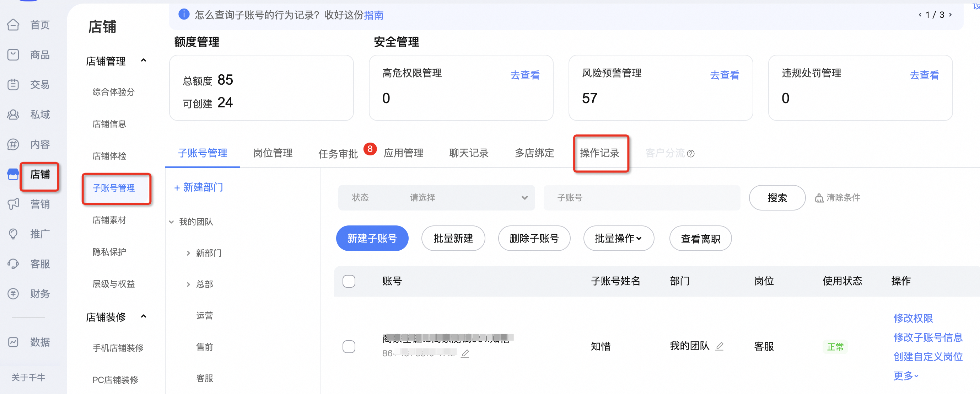The width and height of the screenshot is (980, 394).
Task: Open the 批量操作 dropdown button
Action: pos(619,238)
